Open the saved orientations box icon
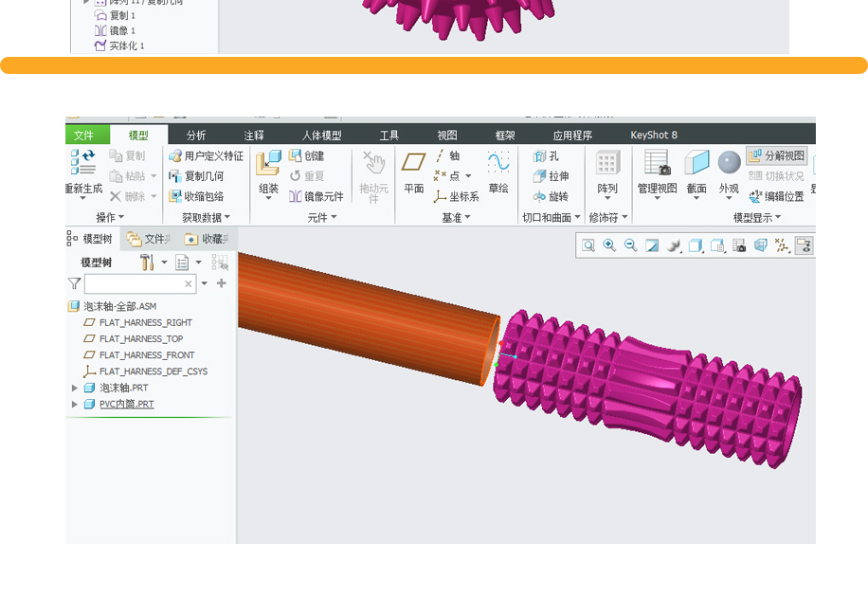 (696, 245)
